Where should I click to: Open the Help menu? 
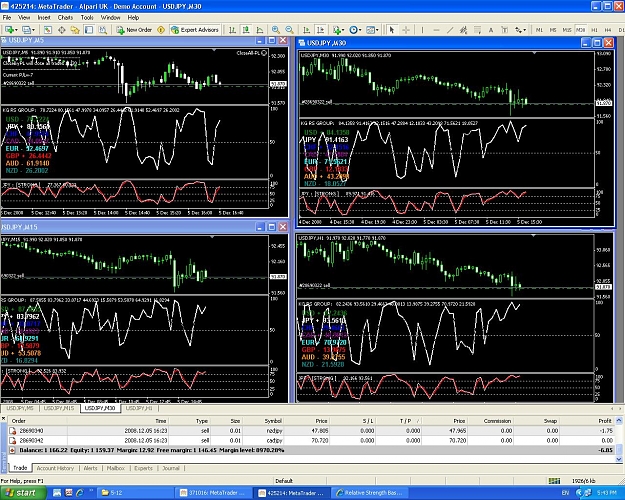click(x=133, y=18)
